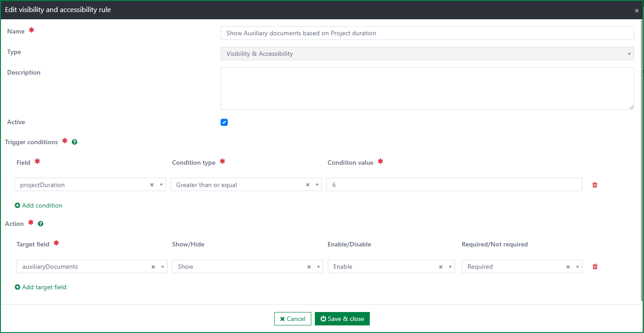Delete the auxiliaryDocuments target field row
Image resolution: width=644 pixels, height=333 pixels.
pos(595,266)
